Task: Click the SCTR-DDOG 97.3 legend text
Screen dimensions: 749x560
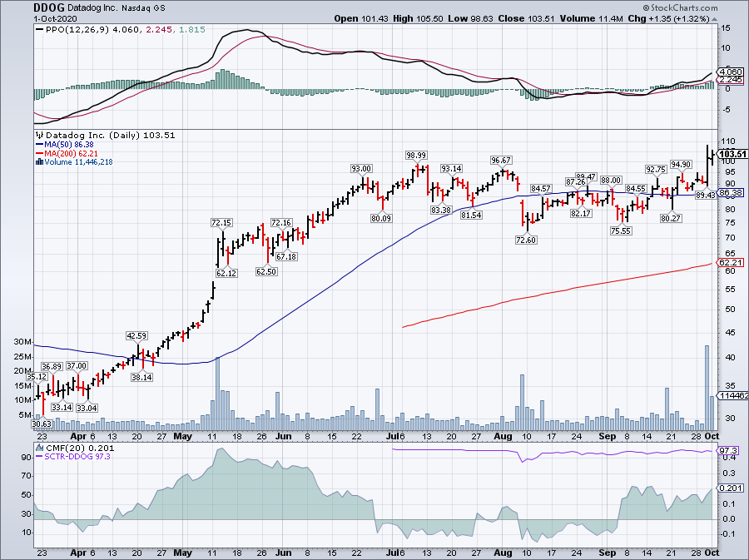Action: pos(77,457)
